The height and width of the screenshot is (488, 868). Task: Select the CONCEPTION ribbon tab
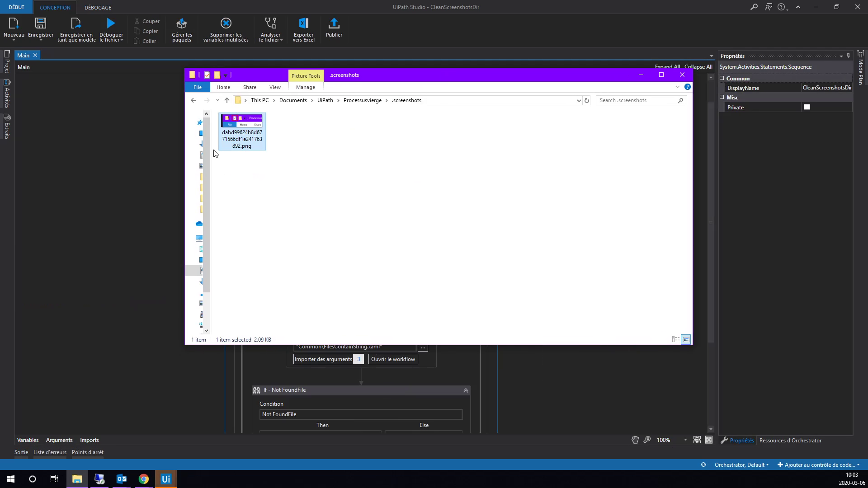pos(55,7)
